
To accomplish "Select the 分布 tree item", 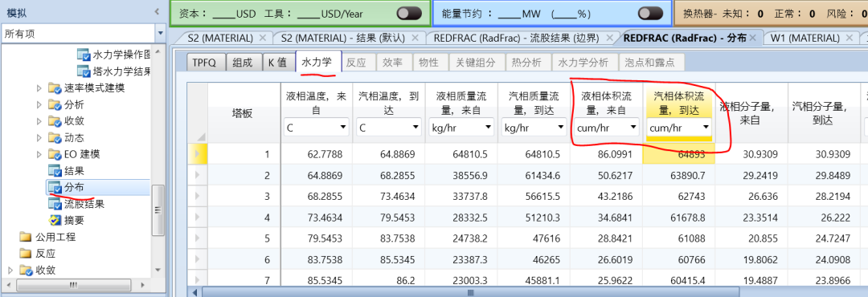I will 75,188.
